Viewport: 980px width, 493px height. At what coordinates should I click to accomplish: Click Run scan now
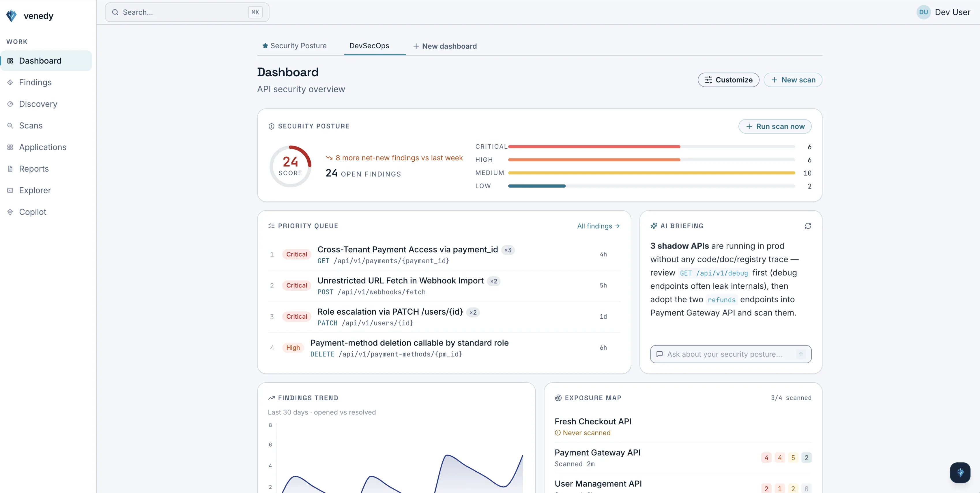(775, 126)
